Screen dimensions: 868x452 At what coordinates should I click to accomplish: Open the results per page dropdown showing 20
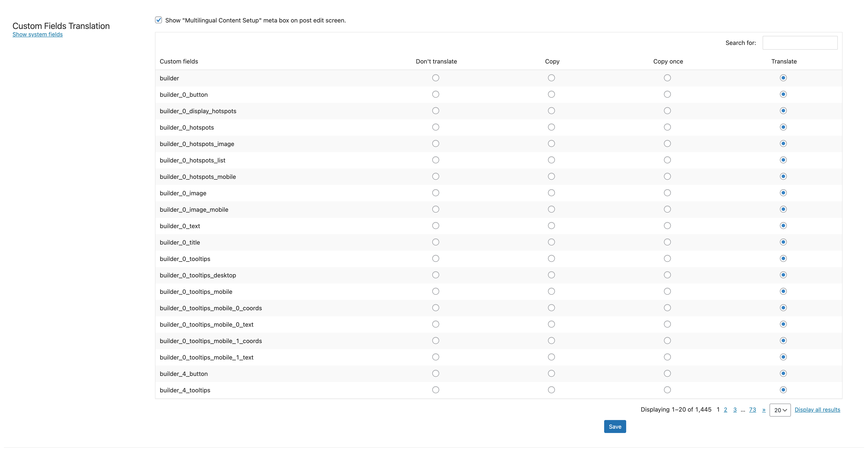(780, 410)
